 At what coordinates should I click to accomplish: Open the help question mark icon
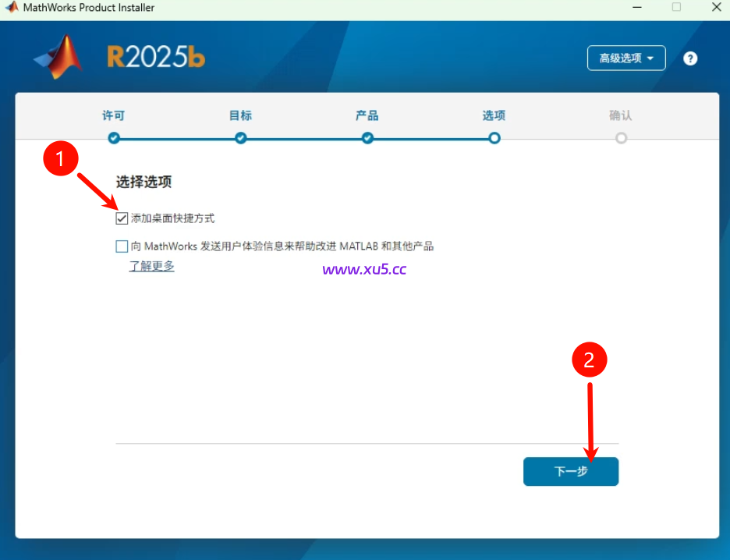click(x=690, y=58)
